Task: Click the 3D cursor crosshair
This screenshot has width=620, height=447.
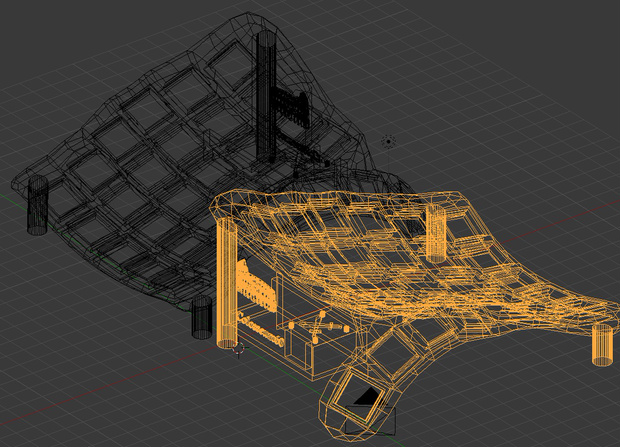Action: 239,349
